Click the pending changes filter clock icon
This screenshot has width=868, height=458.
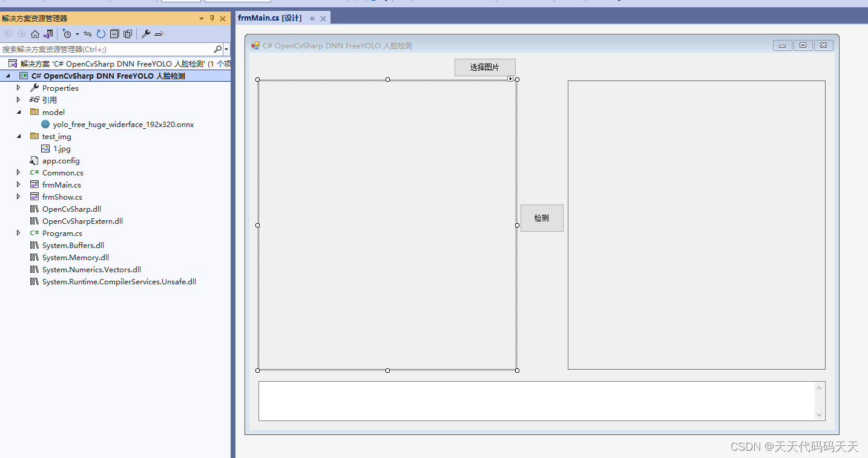[67, 34]
